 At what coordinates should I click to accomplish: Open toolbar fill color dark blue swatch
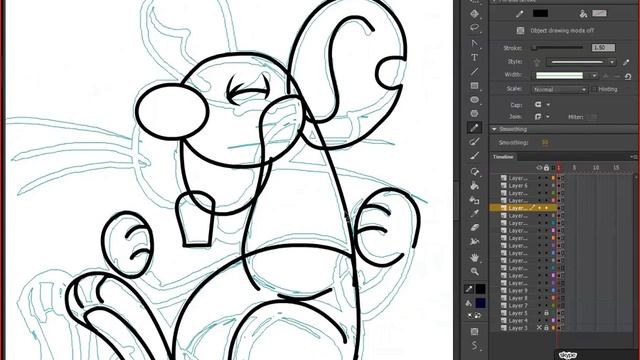point(480,303)
